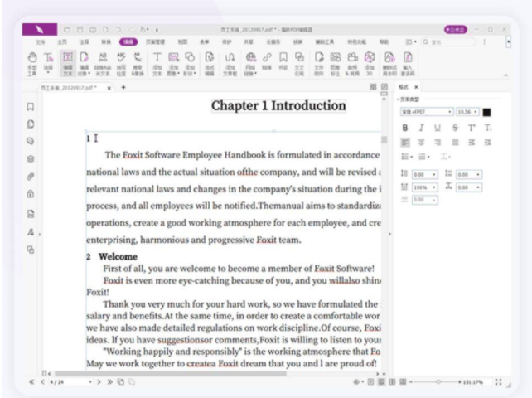
Task: Open the Attachments paperclip panel in sidebar
Action: coord(31,177)
